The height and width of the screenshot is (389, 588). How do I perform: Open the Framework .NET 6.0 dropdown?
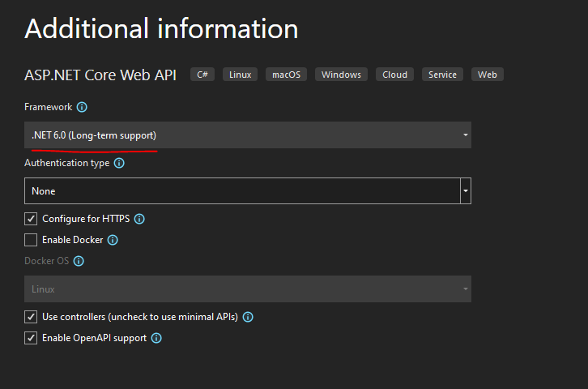pos(247,135)
